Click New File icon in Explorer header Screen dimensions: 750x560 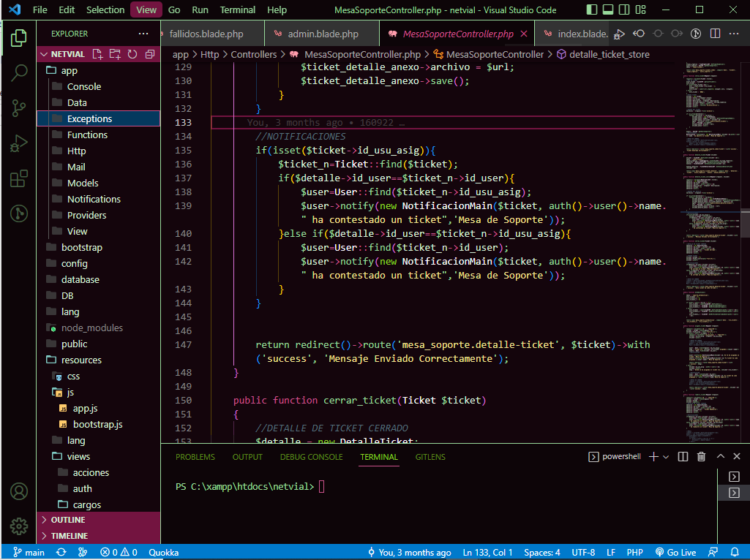coord(98,54)
